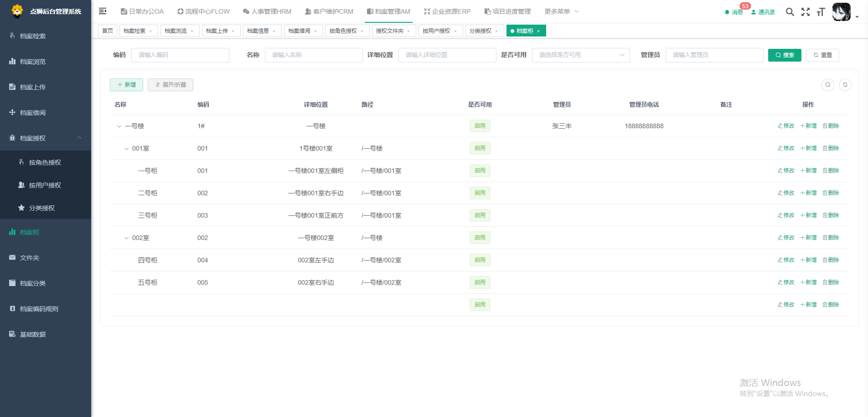Open 档案编码规则 in the sidebar

[x=46, y=309]
